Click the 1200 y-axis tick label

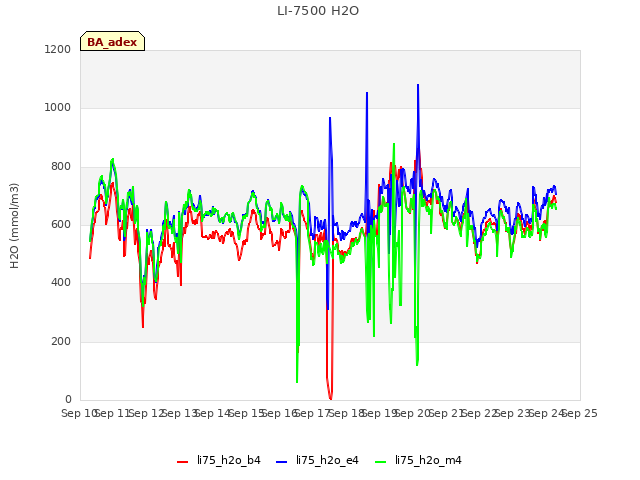(58, 49)
